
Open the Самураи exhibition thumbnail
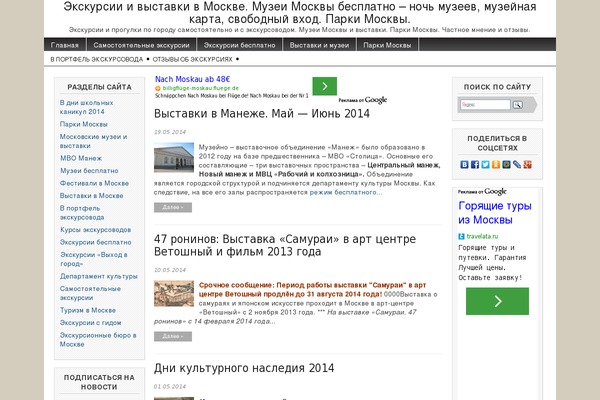(x=174, y=293)
